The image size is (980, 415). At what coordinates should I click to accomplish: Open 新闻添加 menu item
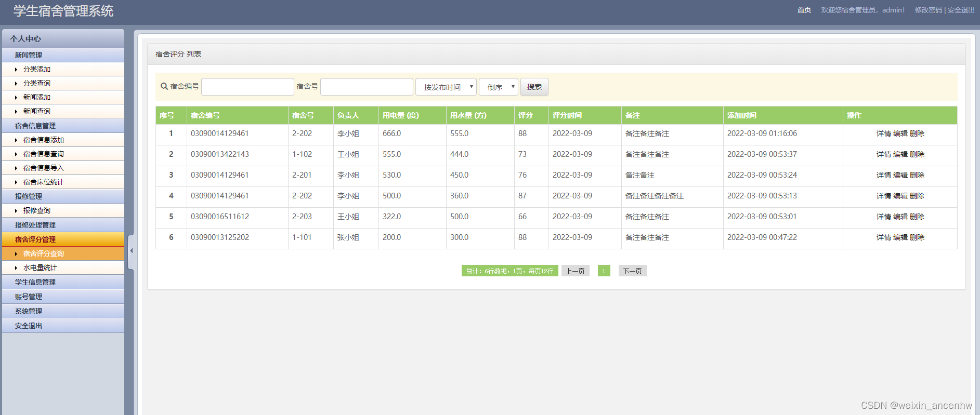63,97
